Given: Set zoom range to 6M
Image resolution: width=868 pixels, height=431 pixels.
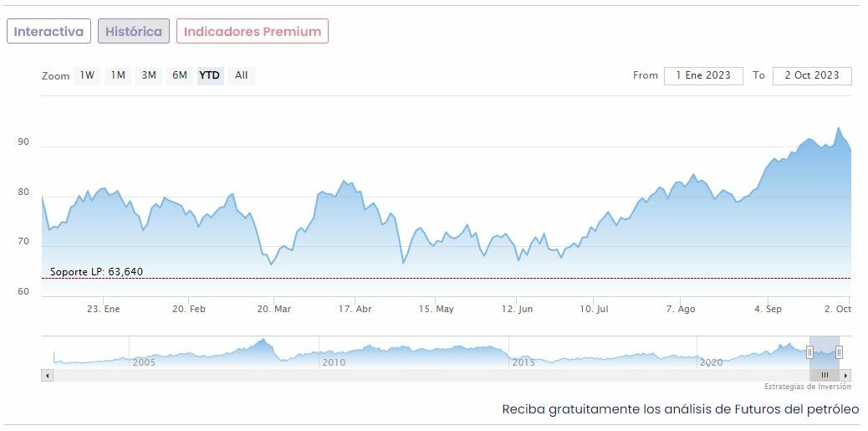Looking at the screenshot, I should 180,75.
